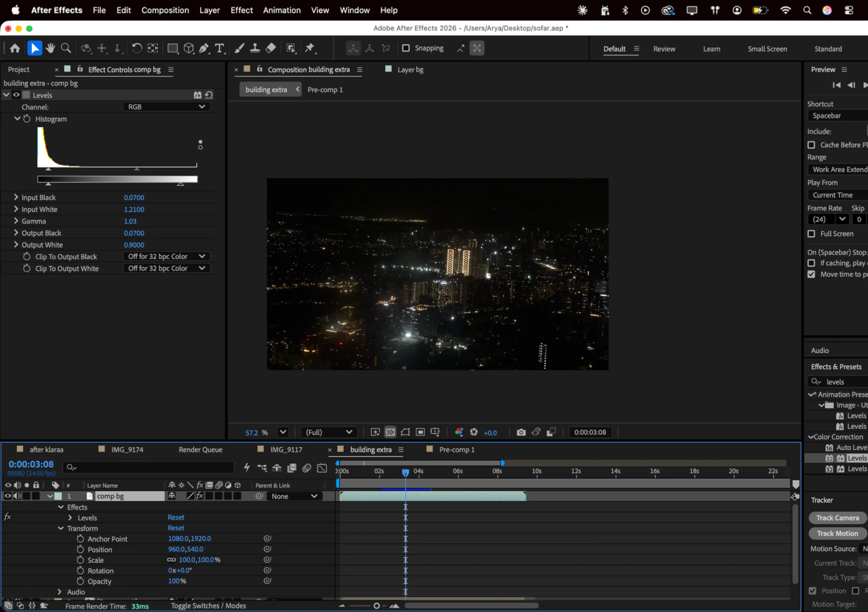Open the Graph Editor icon in timeline

(322, 468)
